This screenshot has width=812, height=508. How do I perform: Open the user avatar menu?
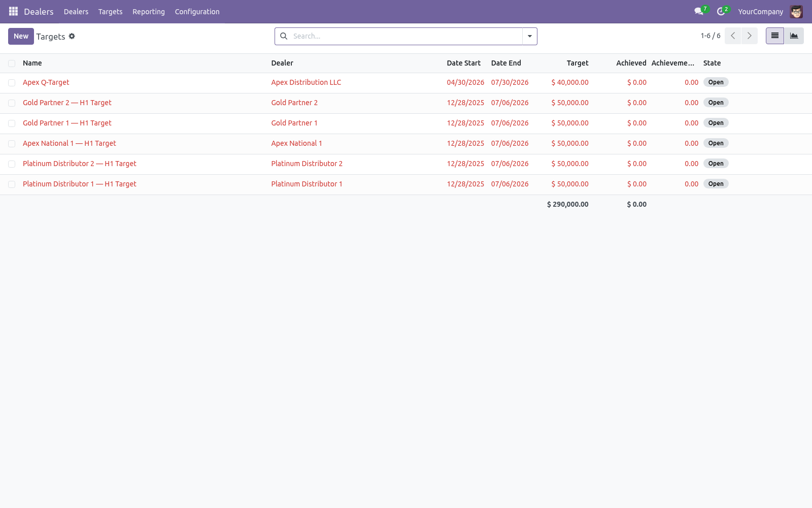click(796, 11)
